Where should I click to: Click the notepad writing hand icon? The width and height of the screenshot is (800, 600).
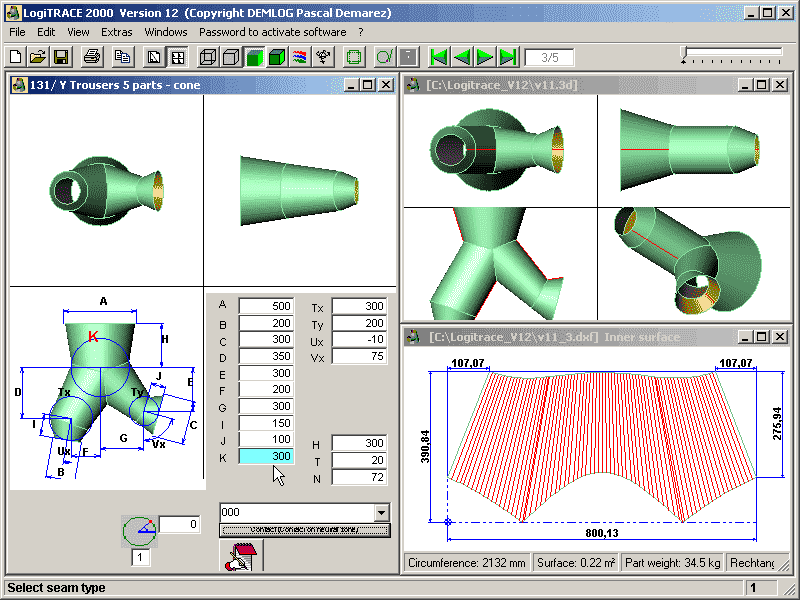(241, 556)
